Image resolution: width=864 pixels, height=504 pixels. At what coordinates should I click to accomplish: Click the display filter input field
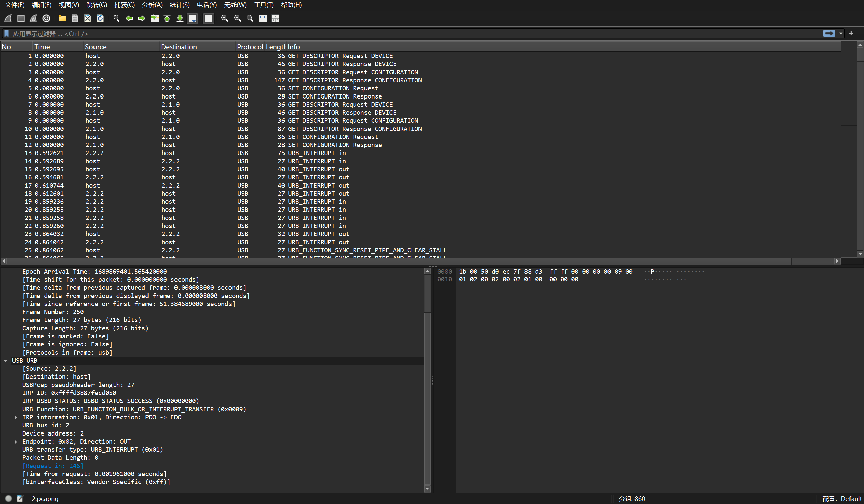[x=411, y=34]
